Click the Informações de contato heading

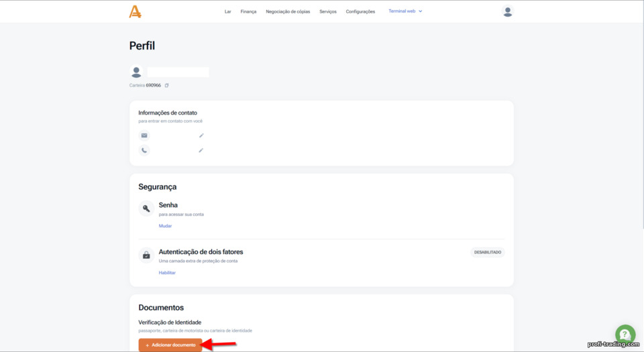click(168, 113)
